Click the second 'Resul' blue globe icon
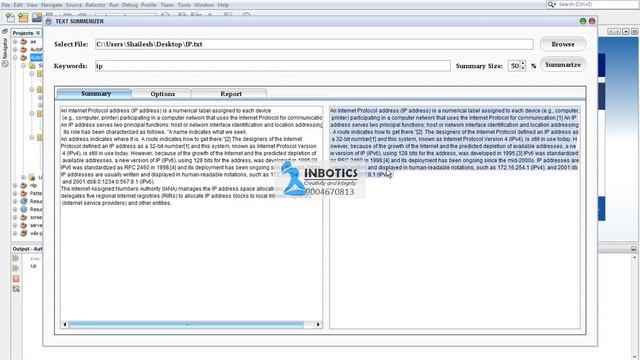Screen dimensions: 640x360 click(24, 209)
